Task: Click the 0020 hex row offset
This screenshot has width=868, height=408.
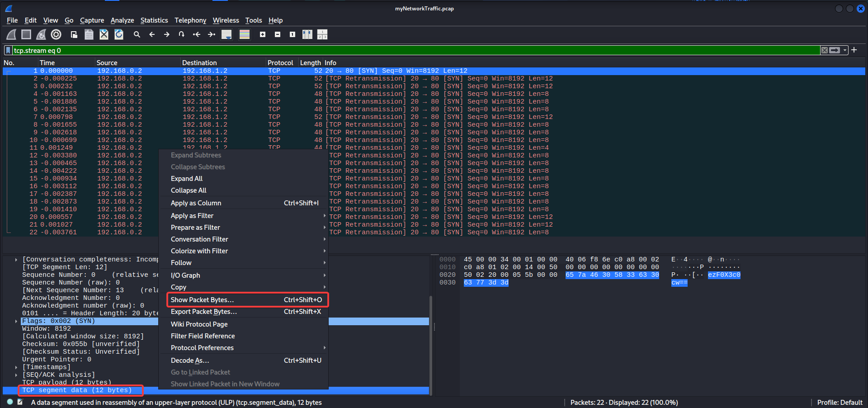Action: [x=448, y=275]
